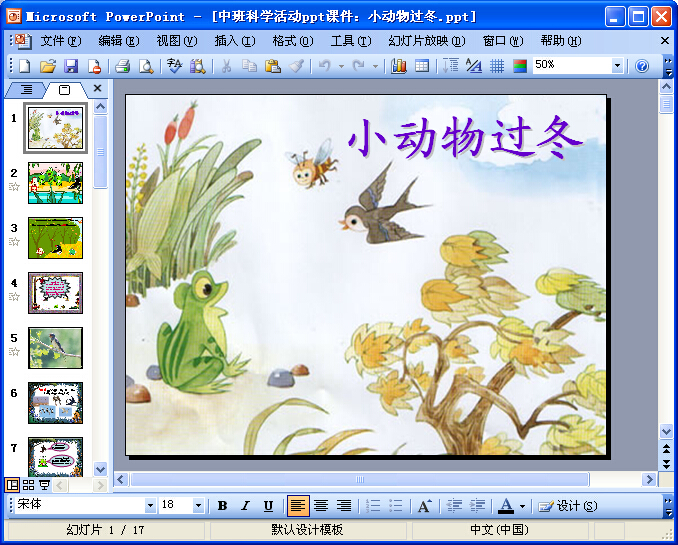Screen dimensions: 678x545
Task: Toggle Show Formatting icon
Action: pos(474,66)
